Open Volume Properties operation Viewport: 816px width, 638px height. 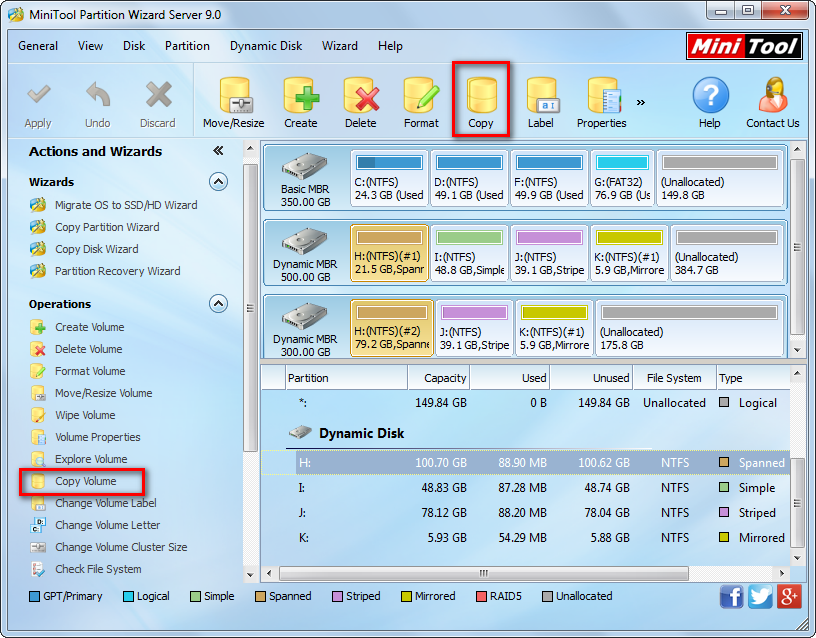click(85, 437)
